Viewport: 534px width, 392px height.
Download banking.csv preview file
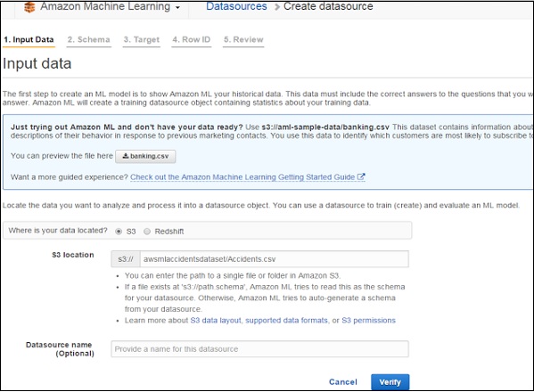pyautogui.click(x=145, y=156)
